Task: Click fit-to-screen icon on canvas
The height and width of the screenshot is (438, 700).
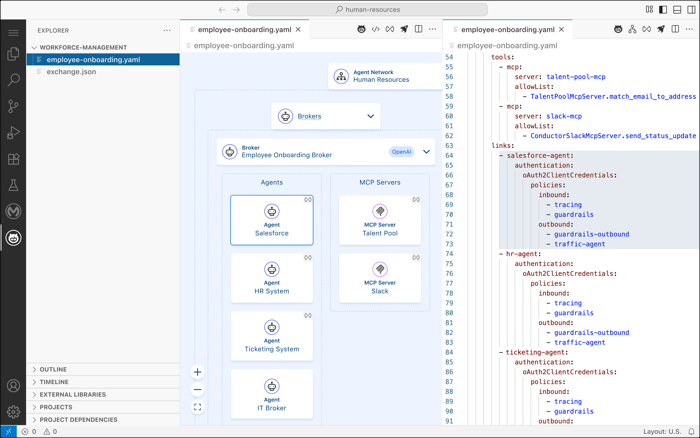Action: [197, 407]
